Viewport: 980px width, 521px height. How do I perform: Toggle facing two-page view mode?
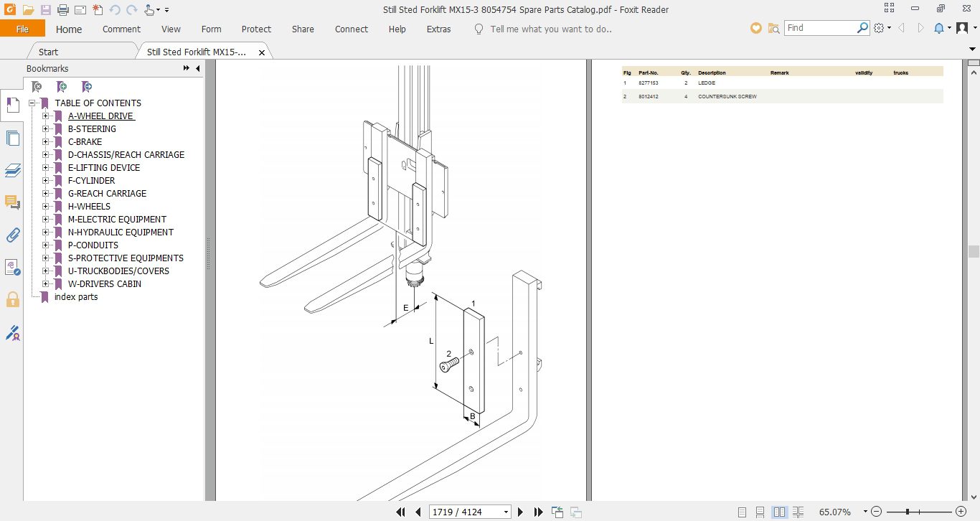click(779, 512)
